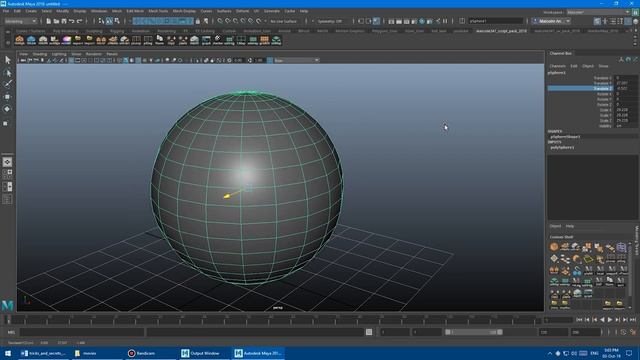Viewport: 640px width, 360px height.
Task: Open the Script Editor button beside command line
Action: tap(369, 332)
